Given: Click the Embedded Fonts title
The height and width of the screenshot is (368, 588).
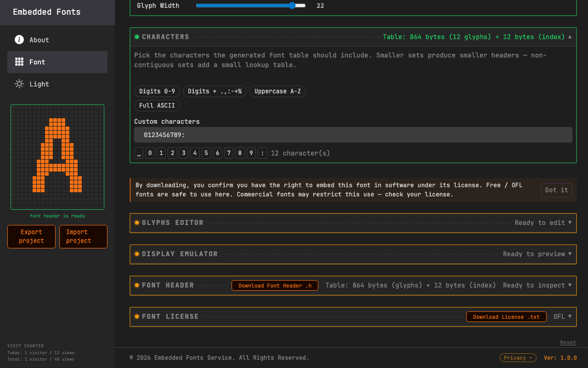Looking at the screenshot, I should tap(47, 12).
